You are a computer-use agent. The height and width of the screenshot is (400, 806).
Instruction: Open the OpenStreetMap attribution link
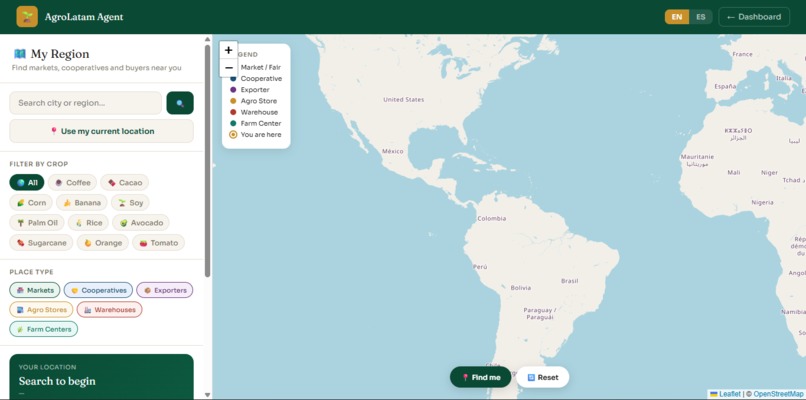(x=778, y=394)
